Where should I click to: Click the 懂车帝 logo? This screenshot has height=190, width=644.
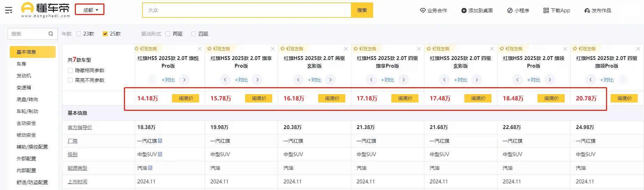pos(45,10)
